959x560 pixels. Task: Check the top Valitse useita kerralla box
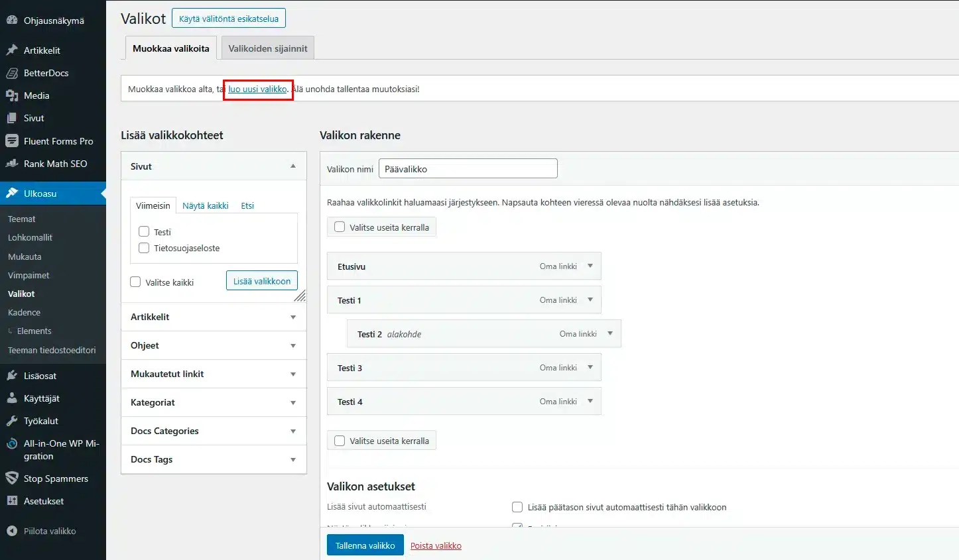(340, 227)
